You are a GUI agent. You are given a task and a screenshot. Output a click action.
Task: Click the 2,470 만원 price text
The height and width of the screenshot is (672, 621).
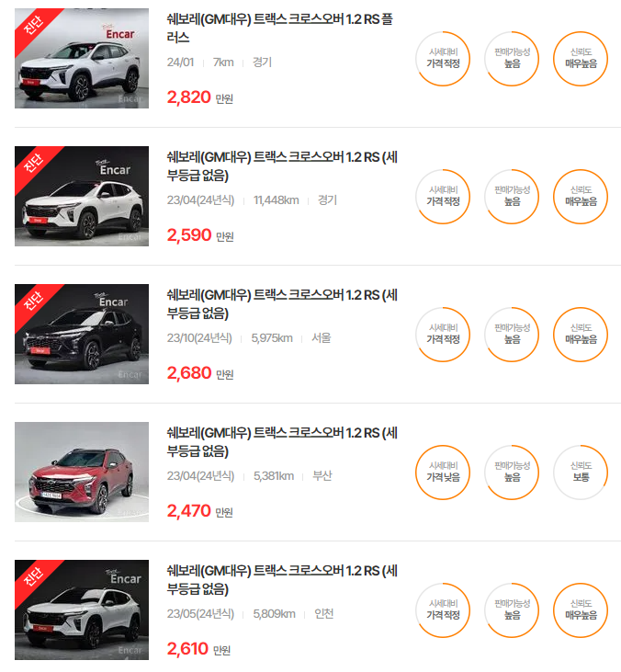pos(200,511)
